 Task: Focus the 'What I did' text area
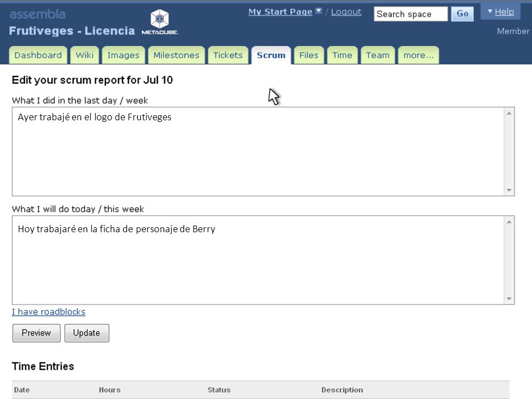click(x=263, y=151)
